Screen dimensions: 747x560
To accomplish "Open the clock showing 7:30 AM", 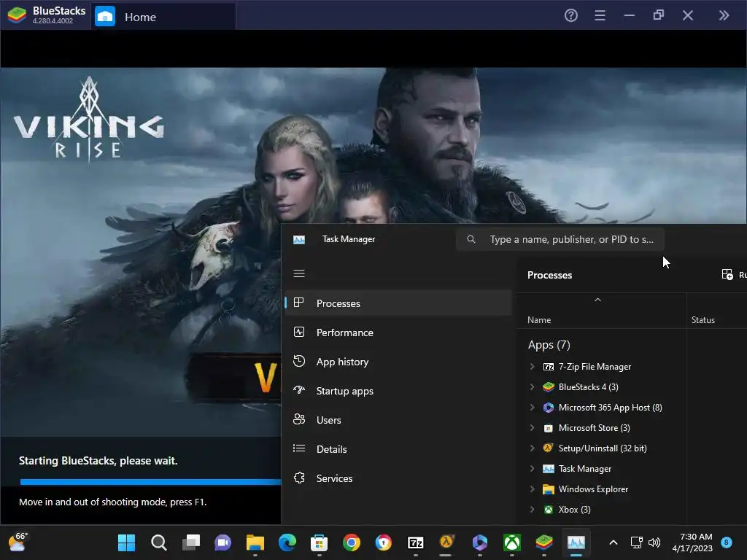I will 692,542.
